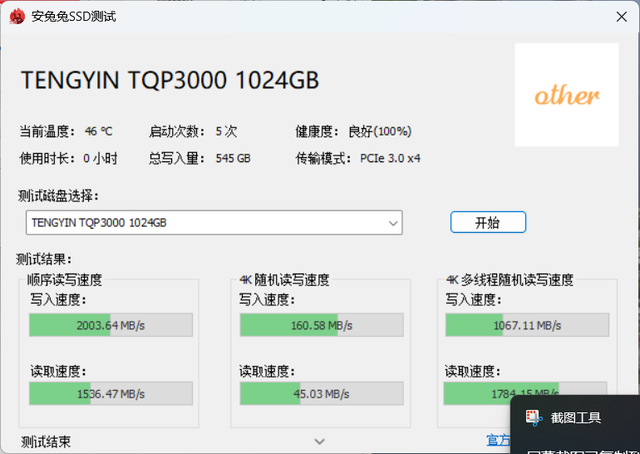Click the 顺序读写速度 group label

[64, 280]
